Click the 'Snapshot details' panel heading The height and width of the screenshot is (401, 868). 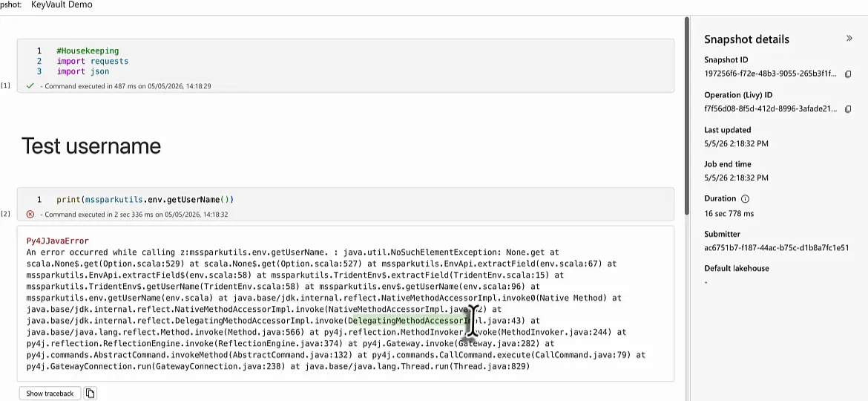(747, 39)
